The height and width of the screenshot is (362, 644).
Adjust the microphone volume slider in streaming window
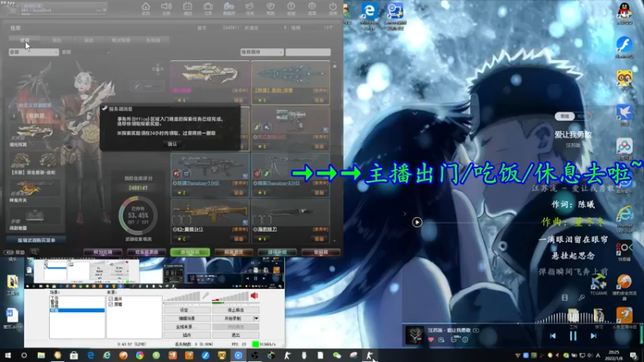point(182,297)
